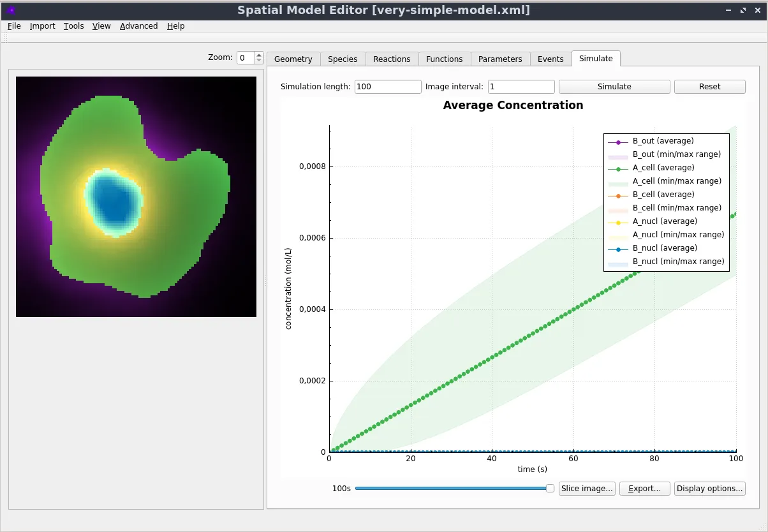Click the B_out (min/max range) legend entry
The height and width of the screenshot is (532, 768).
(664, 154)
